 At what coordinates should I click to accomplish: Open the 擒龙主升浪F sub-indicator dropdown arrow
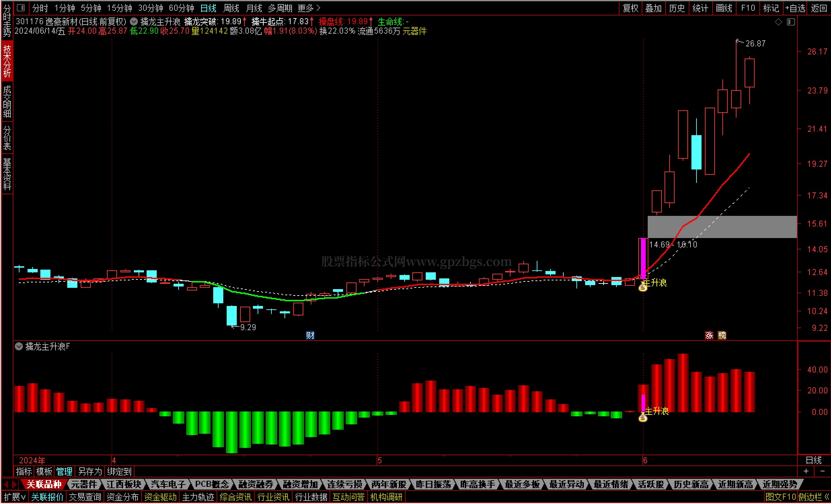[x=19, y=347]
